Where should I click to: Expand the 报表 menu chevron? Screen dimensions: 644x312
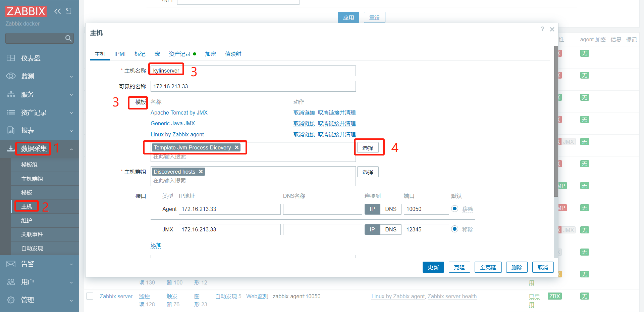pos(71,131)
